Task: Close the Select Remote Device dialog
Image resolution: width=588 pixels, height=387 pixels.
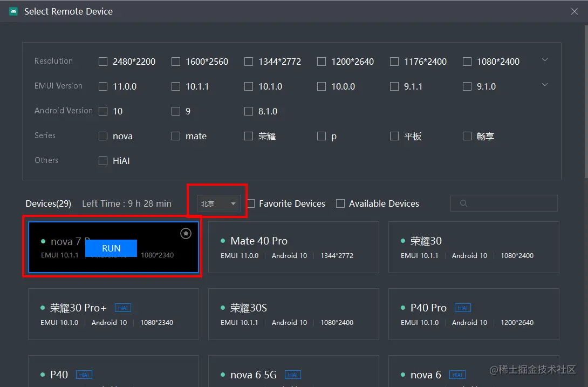Action: click(574, 11)
